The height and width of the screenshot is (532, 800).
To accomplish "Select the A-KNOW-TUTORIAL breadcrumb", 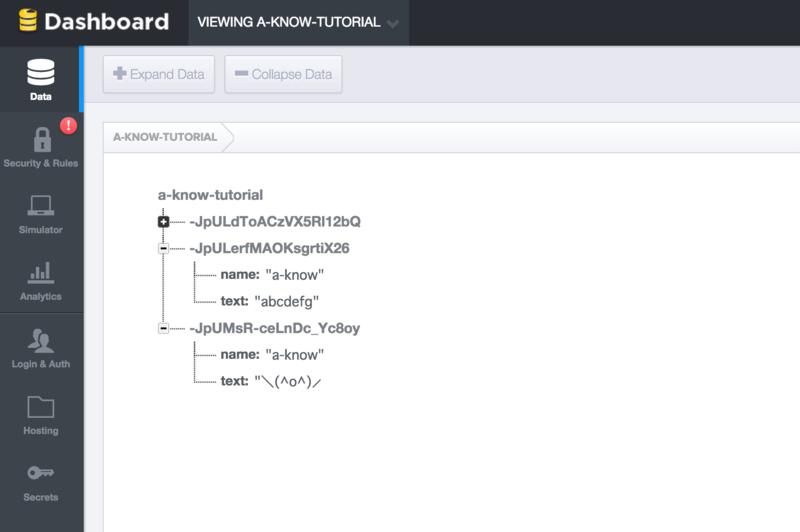I will (x=165, y=137).
